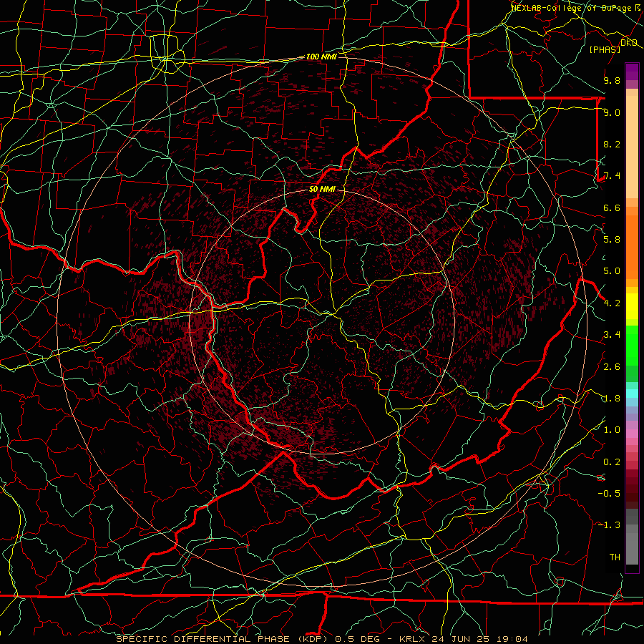This screenshot has height=644, width=644.
Task: Click the '100 NMI' range ring label
Action: coord(321,57)
